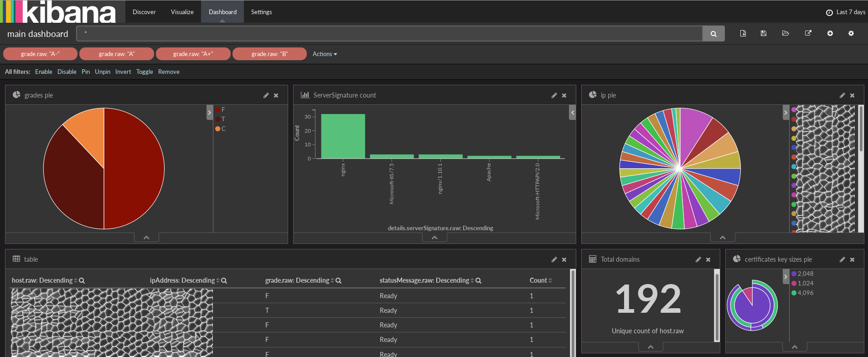
Task: Click the F grade legend color dot
Action: point(218,110)
